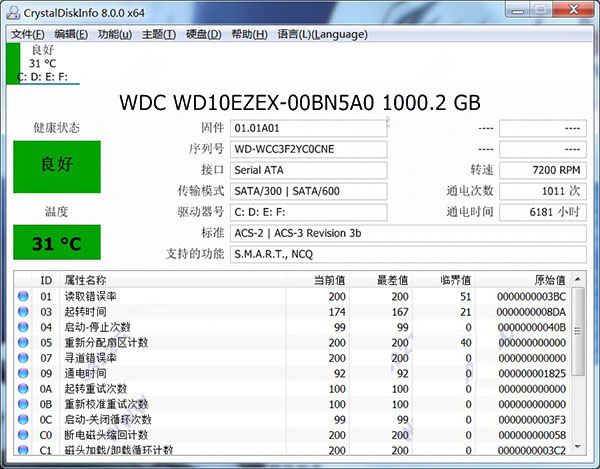
Task: Select the C: D: E: F: disk tab
Action: (x=43, y=64)
